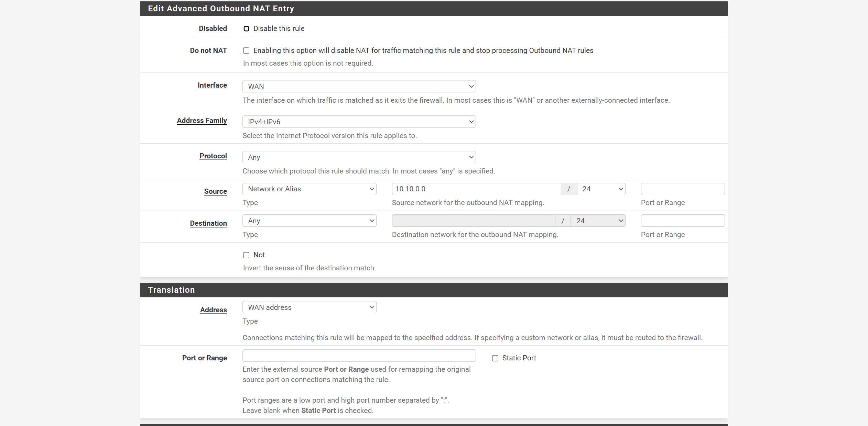
Task: Click 'Invert the sense of the destination match.'
Action: [x=310, y=268]
